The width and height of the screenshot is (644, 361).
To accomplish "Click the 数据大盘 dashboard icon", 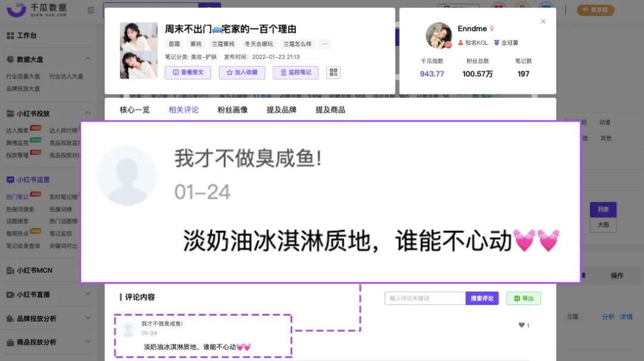I will (10, 59).
